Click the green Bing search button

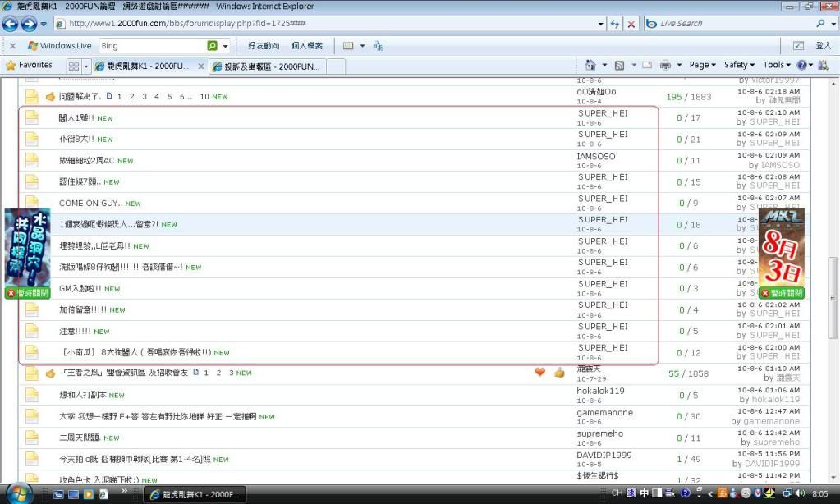(x=213, y=46)
